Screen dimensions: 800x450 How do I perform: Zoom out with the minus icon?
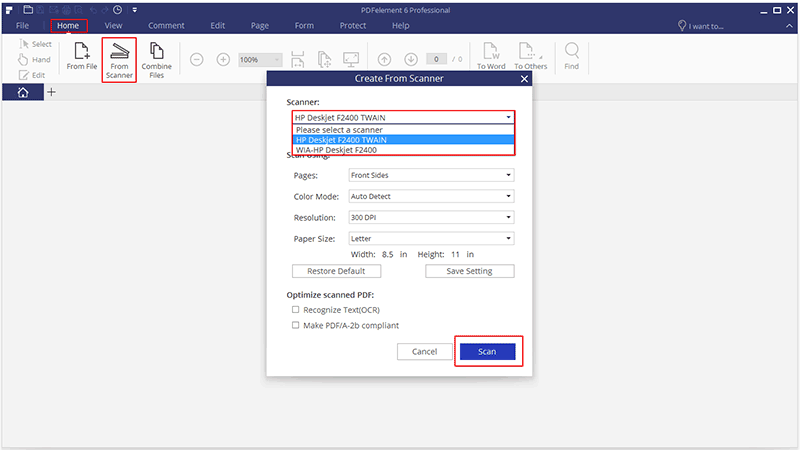(196, 60)
